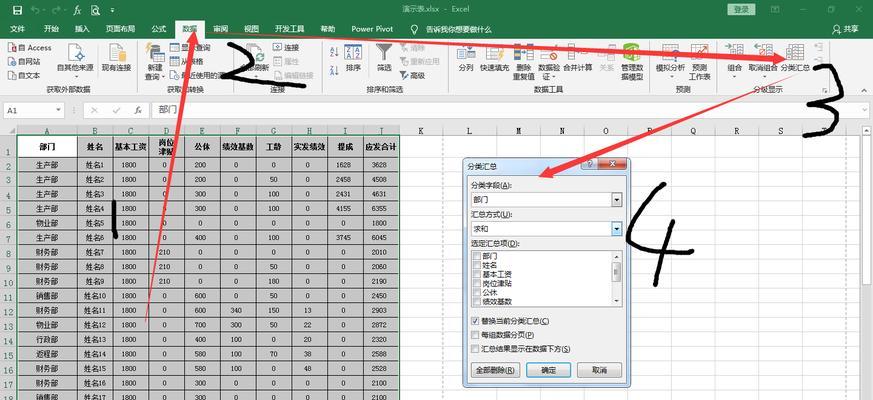Click the fx function icon in title bar

coord(78,10)
